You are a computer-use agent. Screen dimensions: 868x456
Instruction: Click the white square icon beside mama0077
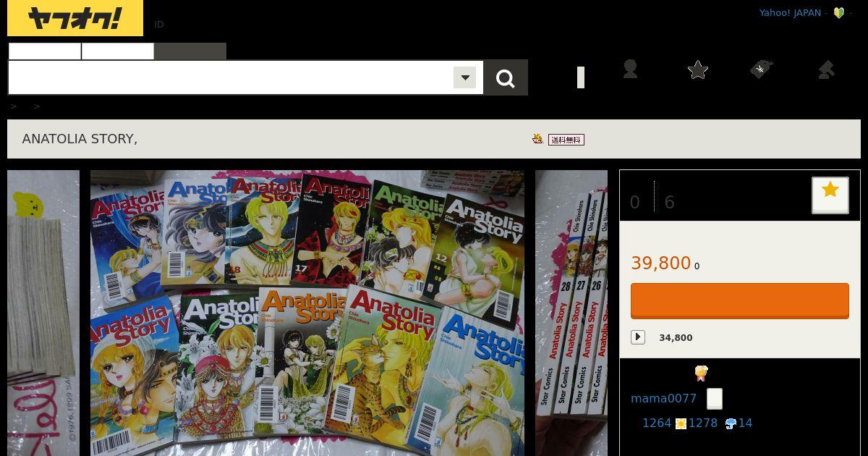(714, 399)
